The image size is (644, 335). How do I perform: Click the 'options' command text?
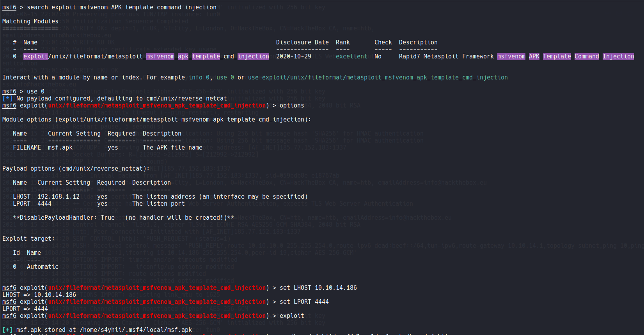coord(292,106)
